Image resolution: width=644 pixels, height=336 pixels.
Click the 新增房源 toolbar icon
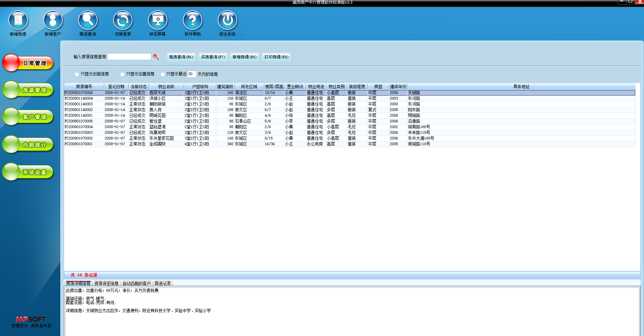point(18,20)
